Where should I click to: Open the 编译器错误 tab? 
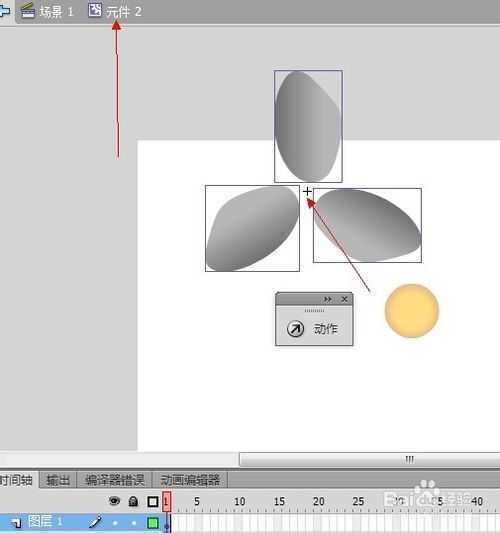115,480
